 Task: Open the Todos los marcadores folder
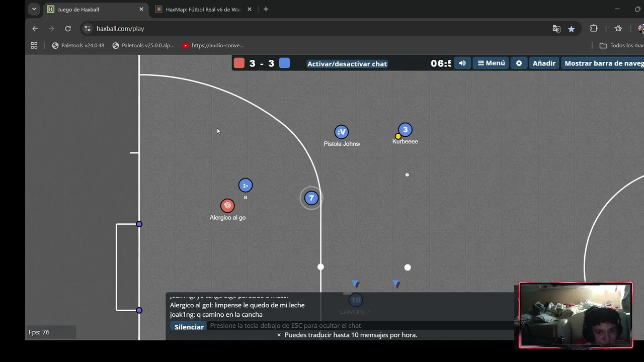tap(621, 45)
